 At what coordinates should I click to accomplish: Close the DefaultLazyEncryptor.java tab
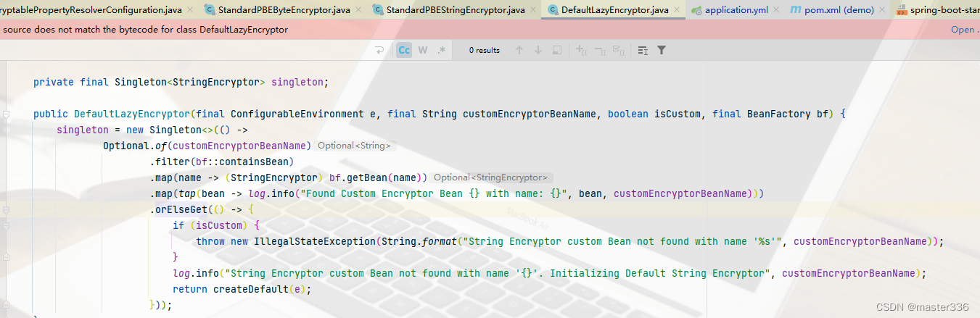tap(677, 10)
